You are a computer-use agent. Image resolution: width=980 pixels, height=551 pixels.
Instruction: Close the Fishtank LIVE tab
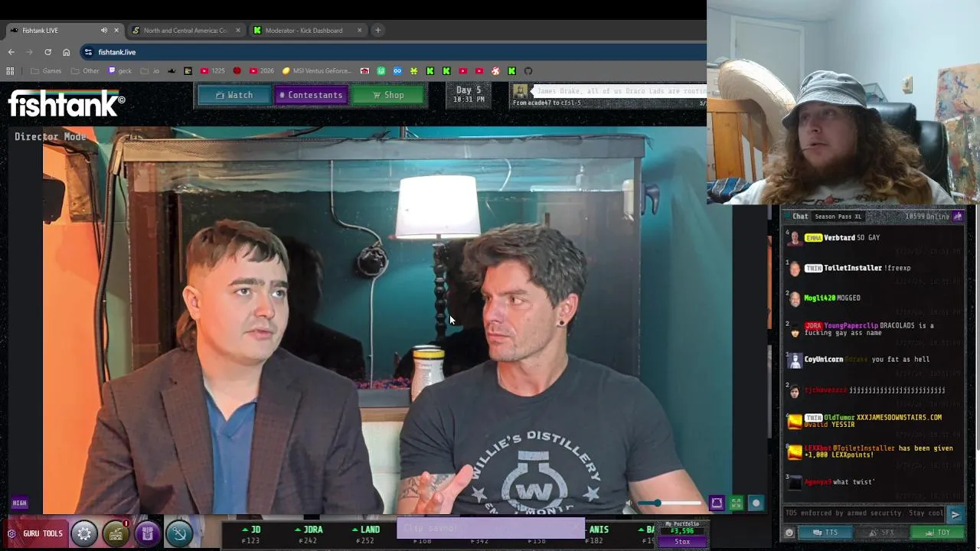(x=116, y=31)
